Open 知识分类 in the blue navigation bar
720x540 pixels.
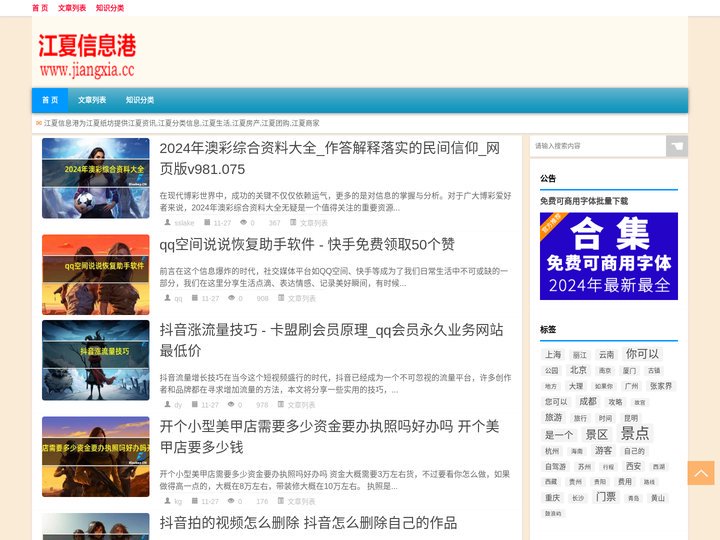(x=140, y=100)
